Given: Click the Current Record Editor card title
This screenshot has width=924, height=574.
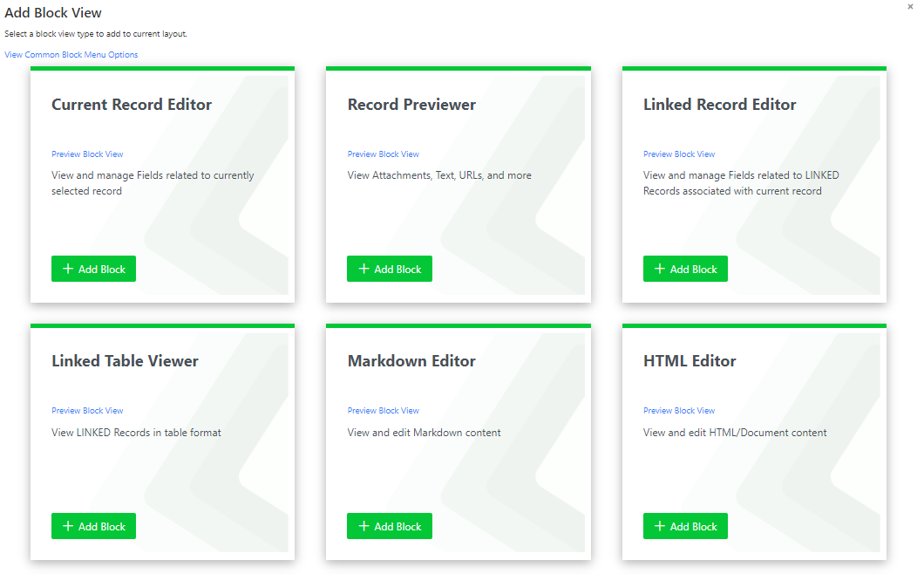Looking at the screenshot, I should point(132,105).
